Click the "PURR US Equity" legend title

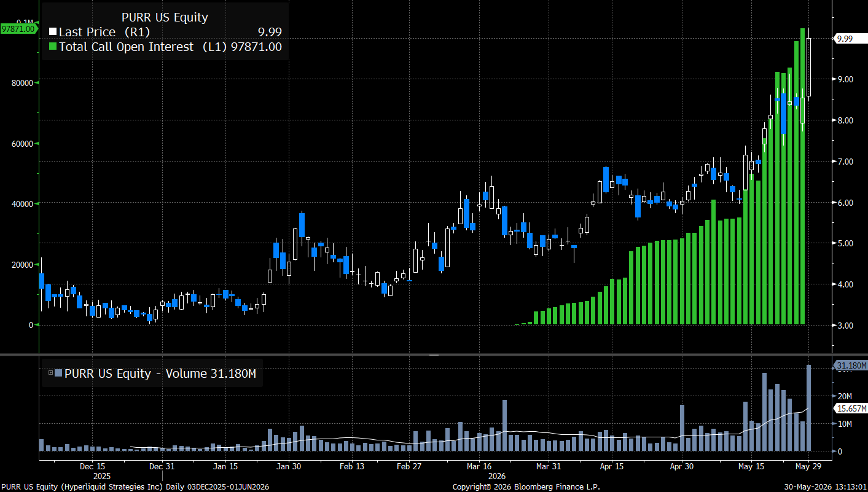coord(165,17)
